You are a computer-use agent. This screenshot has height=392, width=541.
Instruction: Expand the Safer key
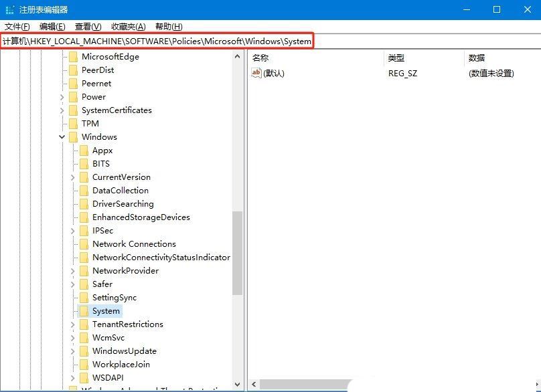pos(73,284)
